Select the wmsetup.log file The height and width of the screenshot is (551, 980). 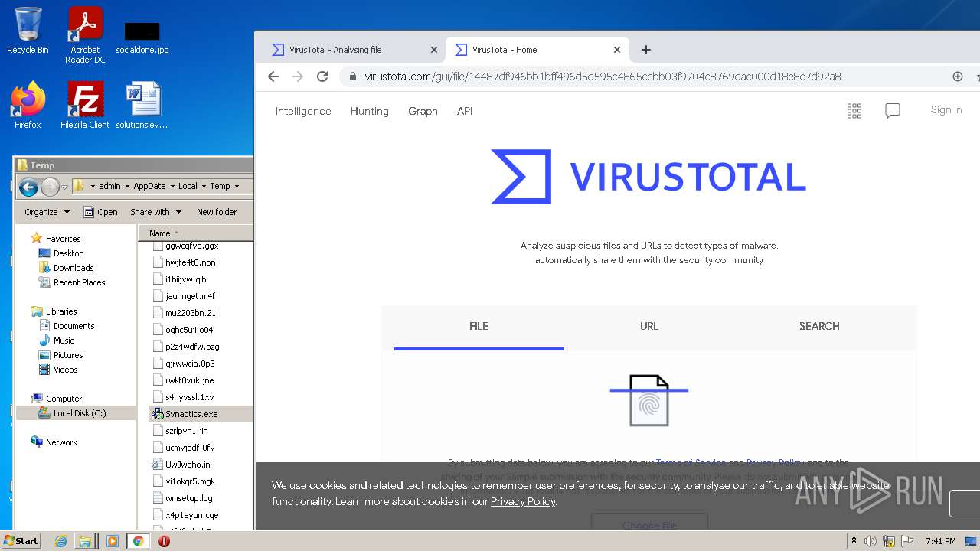(183, 498)
